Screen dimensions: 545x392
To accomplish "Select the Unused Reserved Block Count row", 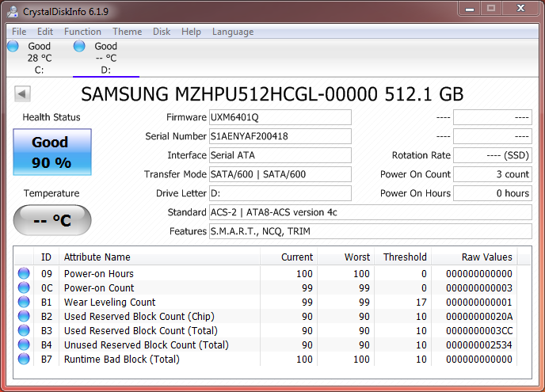I will [x=146, y=345].
